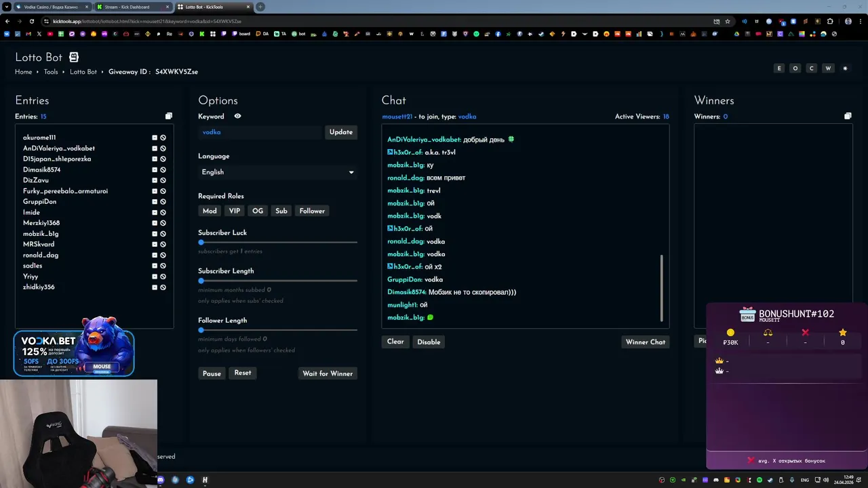Open the X bookmark in the bookmarks bar
The height and width of the screenshot is (488, 868).
[x=39, y=34]
